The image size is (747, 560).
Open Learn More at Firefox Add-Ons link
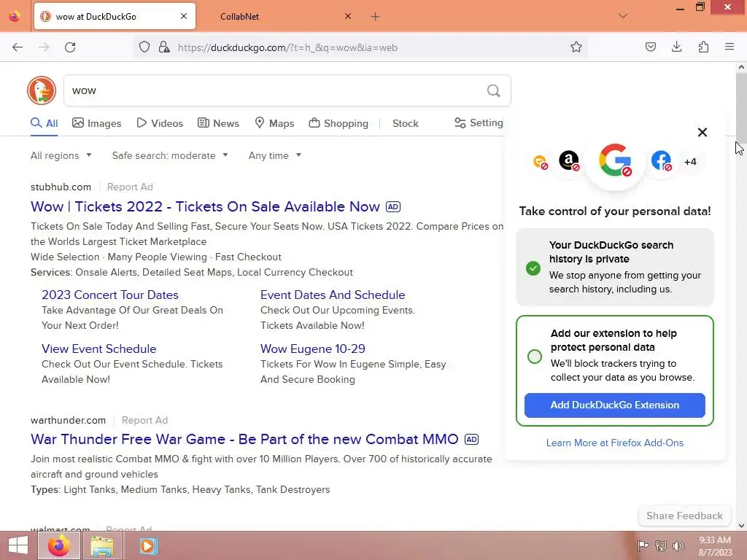[614, 443]
